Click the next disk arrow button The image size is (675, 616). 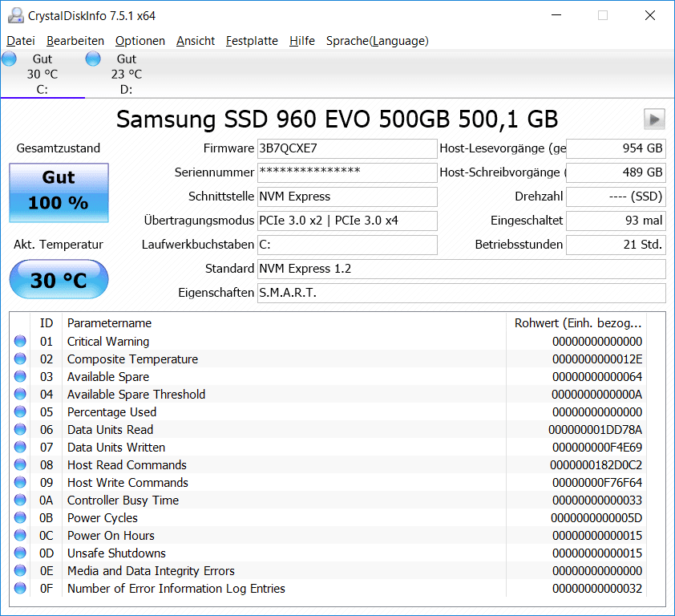point(654,119)
